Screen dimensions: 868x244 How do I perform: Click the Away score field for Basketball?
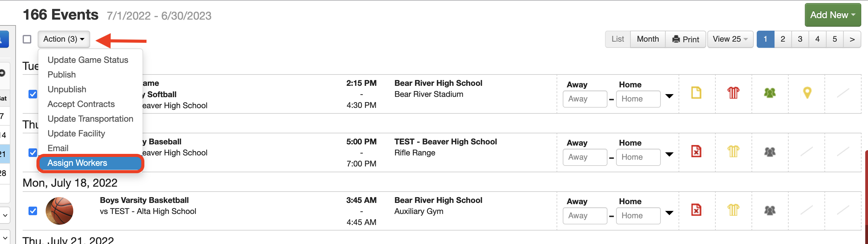584,216
